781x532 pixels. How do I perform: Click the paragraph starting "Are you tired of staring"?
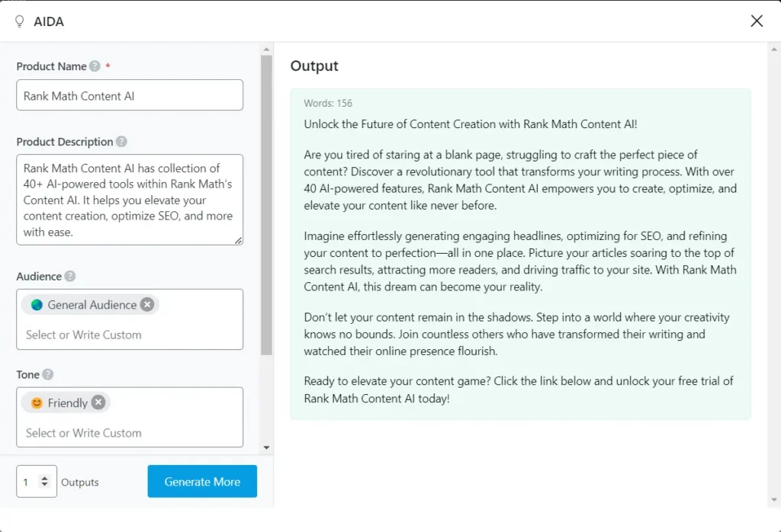click(520, 180)
